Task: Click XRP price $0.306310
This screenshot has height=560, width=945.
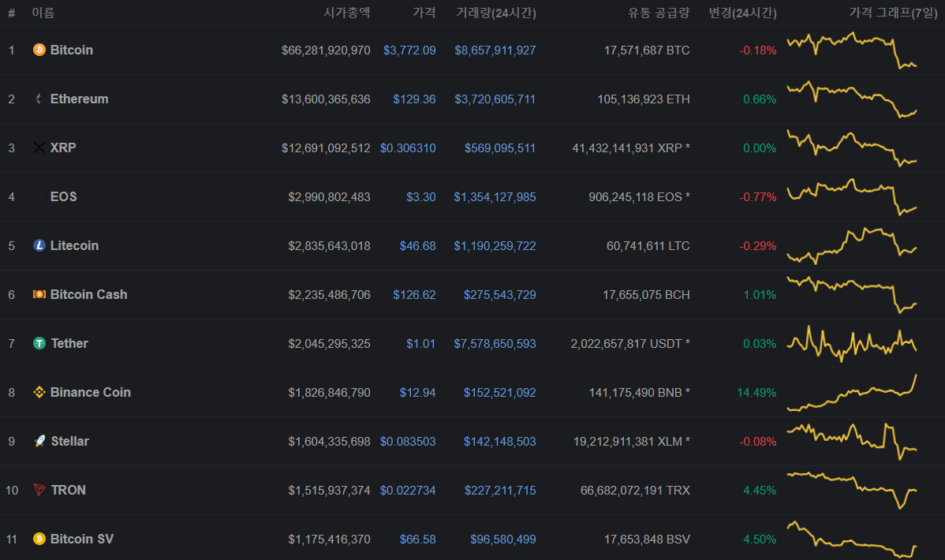Action: (408, 147)
